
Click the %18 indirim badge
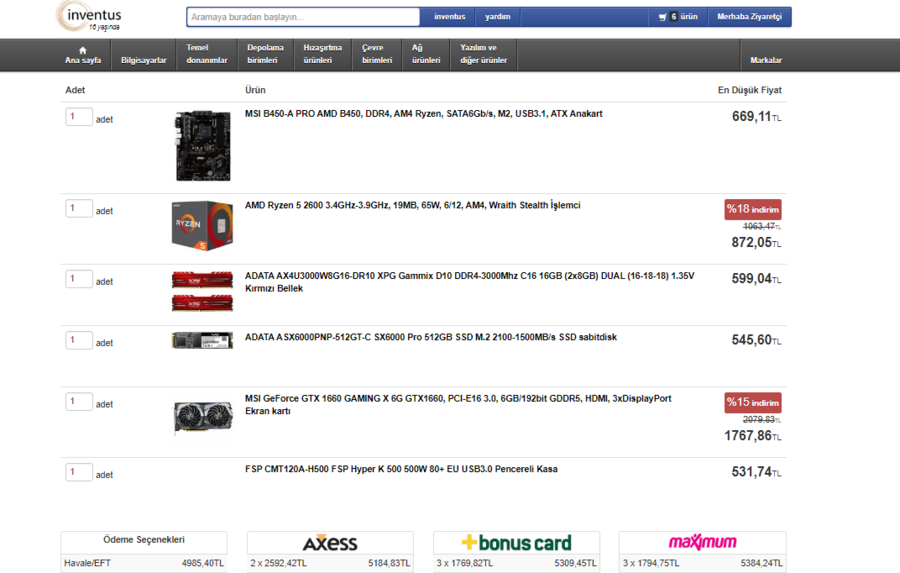click(752, 209)
